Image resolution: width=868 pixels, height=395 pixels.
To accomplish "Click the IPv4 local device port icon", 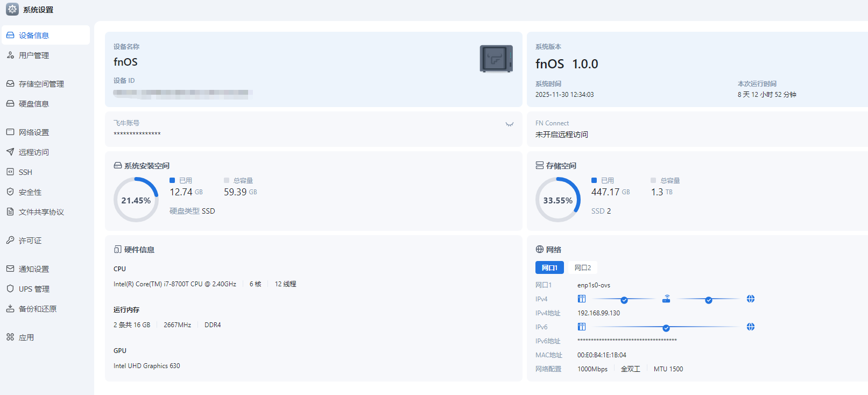I will (582, 299).
